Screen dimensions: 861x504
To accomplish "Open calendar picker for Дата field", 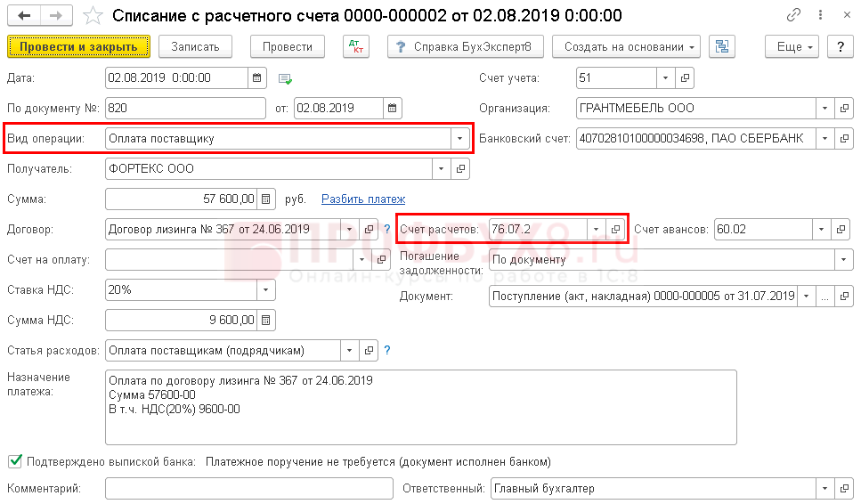I will point(257,78).
